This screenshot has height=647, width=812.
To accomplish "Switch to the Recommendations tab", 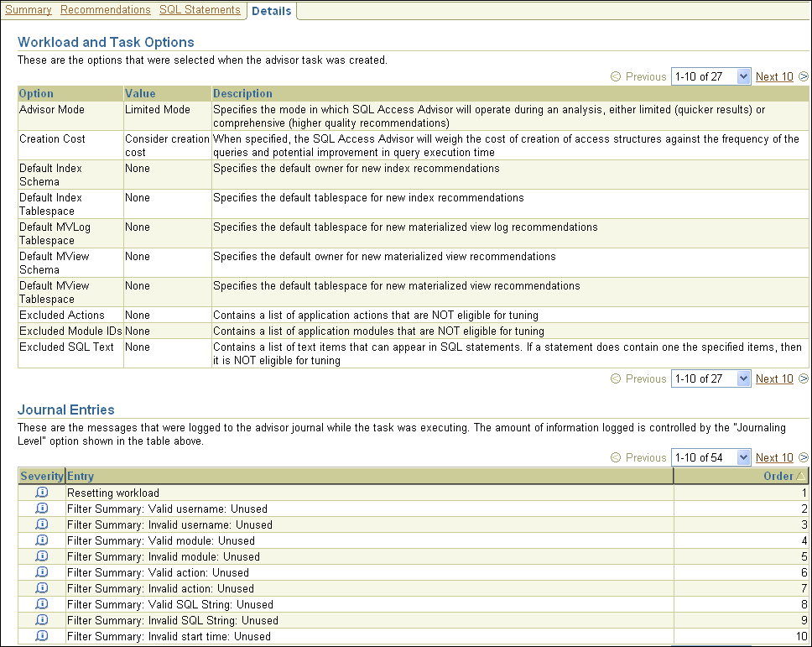I will coord(105,9).
